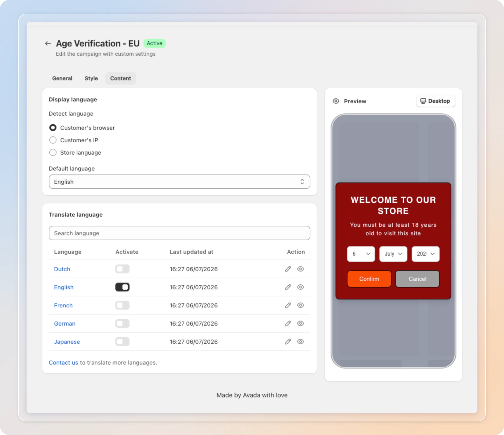Open the day dropdown showing 6
The height and width of the screenshot is (435, 504).
(x=361, y=254)
